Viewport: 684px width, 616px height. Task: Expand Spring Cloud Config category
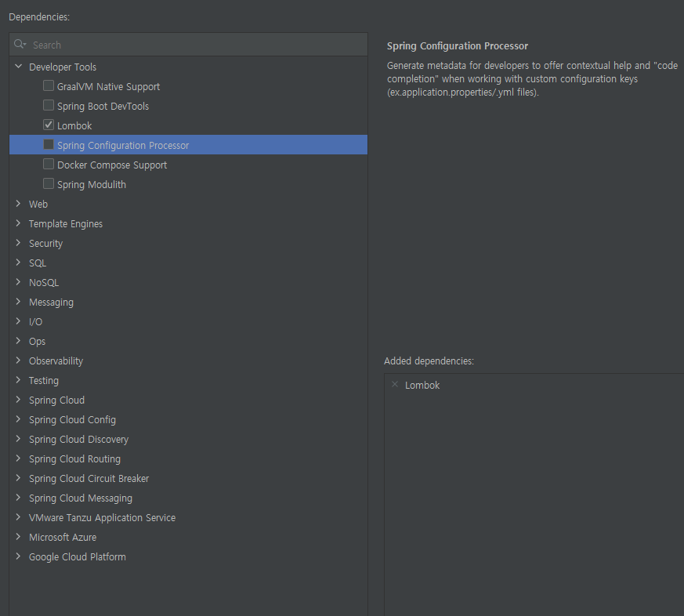[18, 419]
